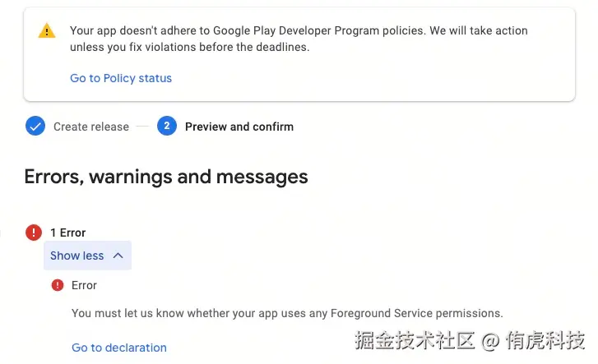
Task: Click the connector line between steps
Action: click(x=143, y=127)
